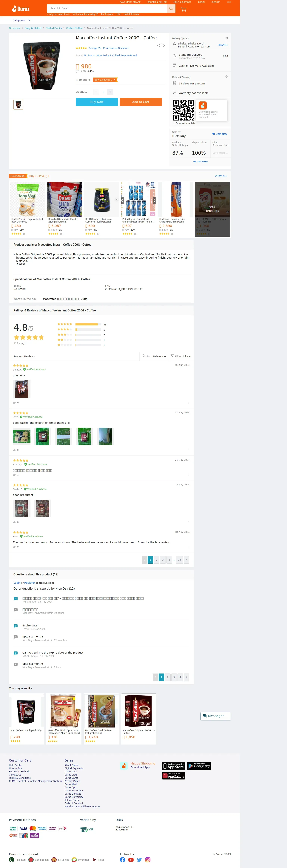The width and height of the screenshot is (287, 868).
Task: Open Dairy & Chilled breadcrumb
Action: pos(33,28)
